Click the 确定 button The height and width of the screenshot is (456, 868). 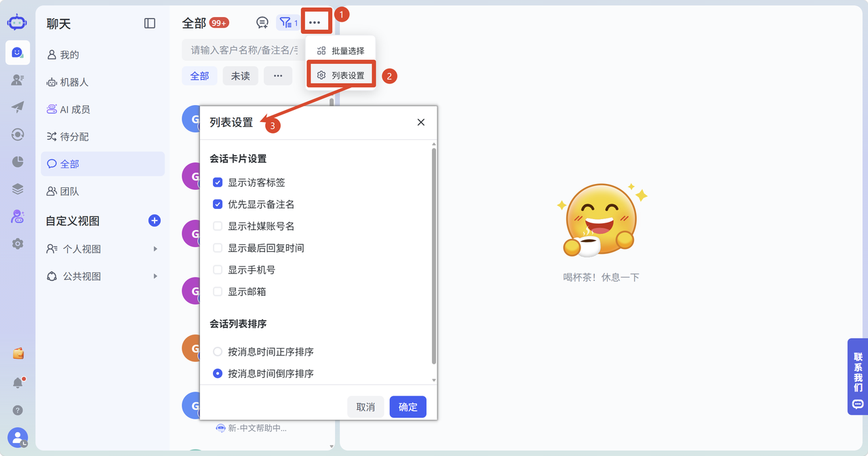pyautogui.click(x=408, y=407)
